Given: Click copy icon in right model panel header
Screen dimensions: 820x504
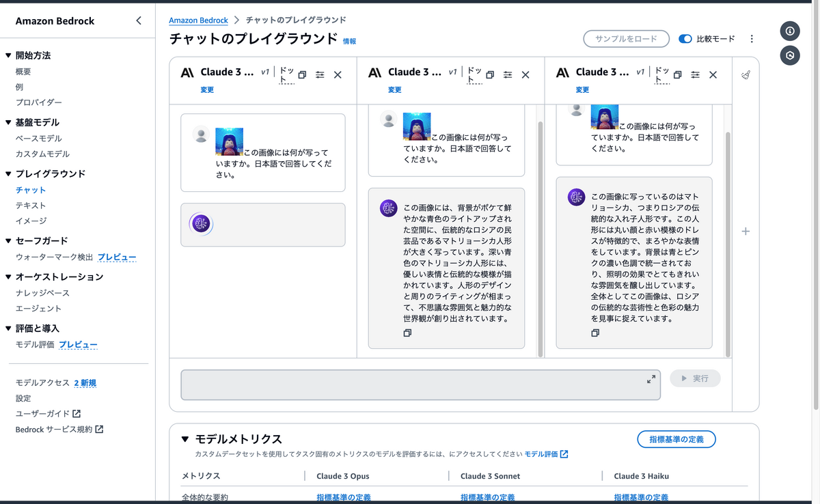Looking at the screenshot, I should (x=677, y=75).
